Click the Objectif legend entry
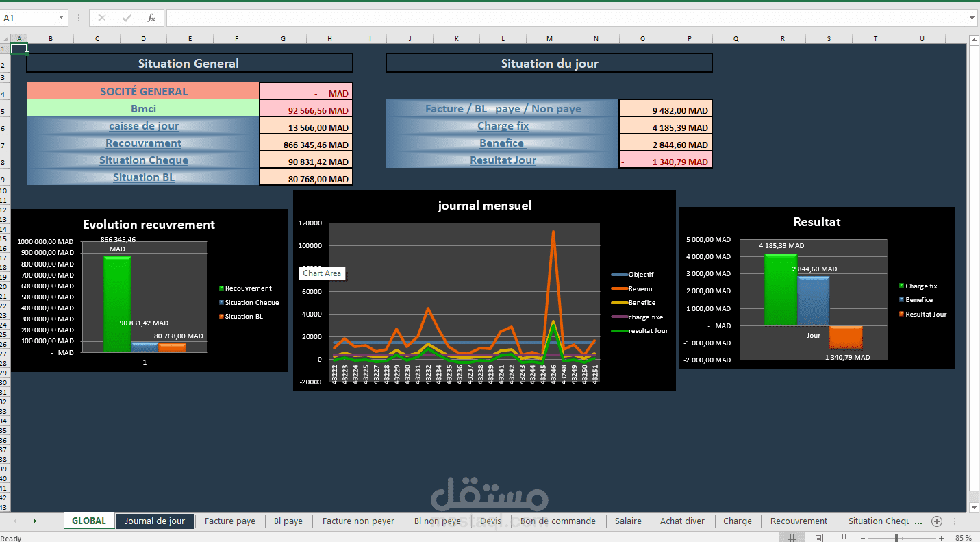980x542 pixels. (x=633, y=274)
